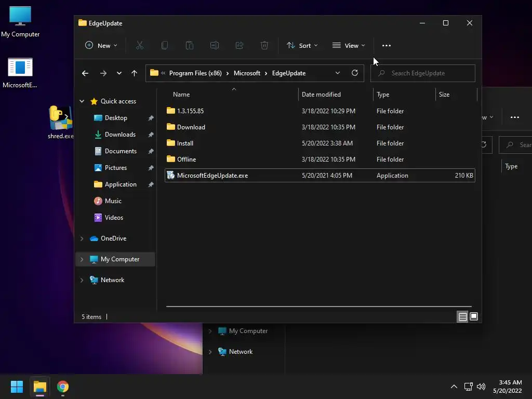Click the Rename icon in toolbar
This screenshot has height=399, width=532.
tap(215, 46)
